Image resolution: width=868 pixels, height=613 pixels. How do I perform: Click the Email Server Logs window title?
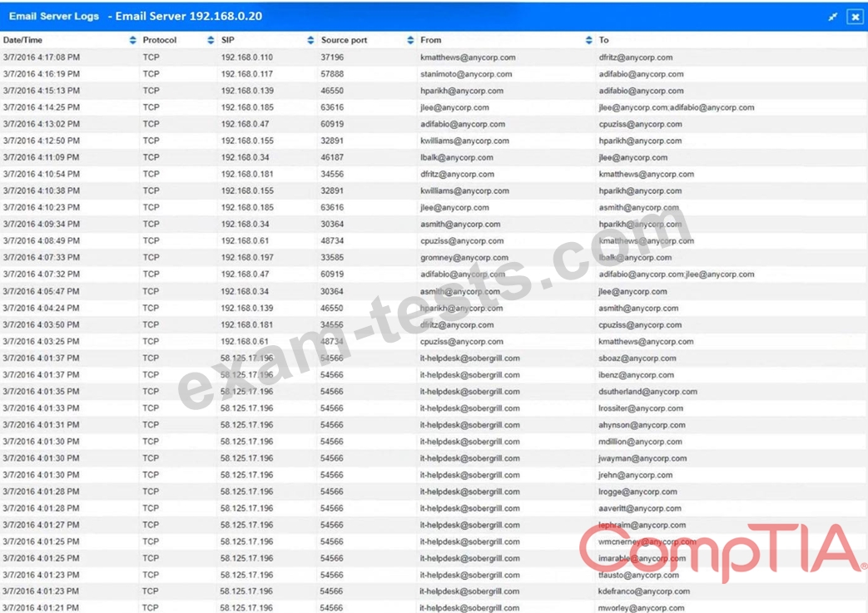(135, 17)
